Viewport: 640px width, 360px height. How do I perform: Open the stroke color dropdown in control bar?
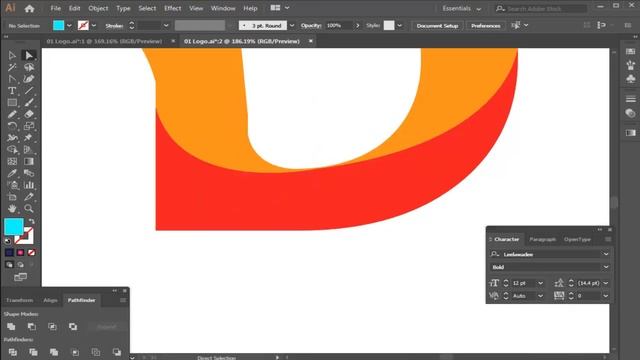point(94,25)
